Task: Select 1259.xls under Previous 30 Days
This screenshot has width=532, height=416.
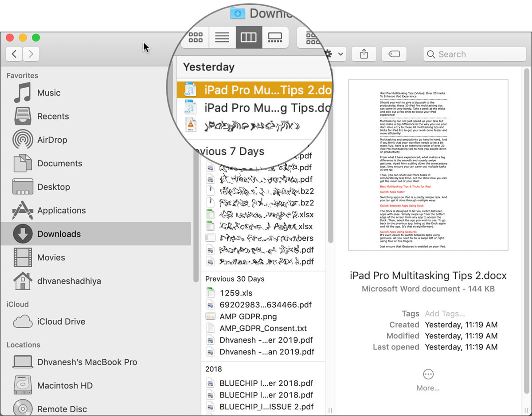Action: [x=234, y=293]
